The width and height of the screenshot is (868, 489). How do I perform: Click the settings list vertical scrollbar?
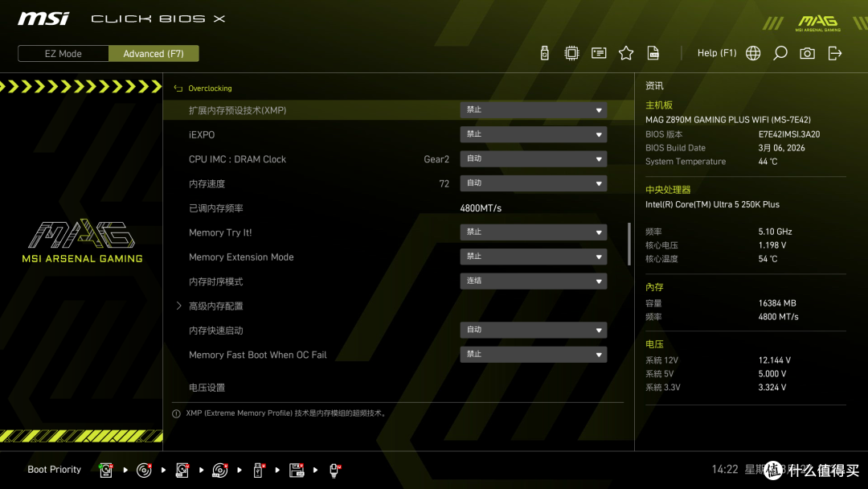pyautogui.click(x=628, y=244)
